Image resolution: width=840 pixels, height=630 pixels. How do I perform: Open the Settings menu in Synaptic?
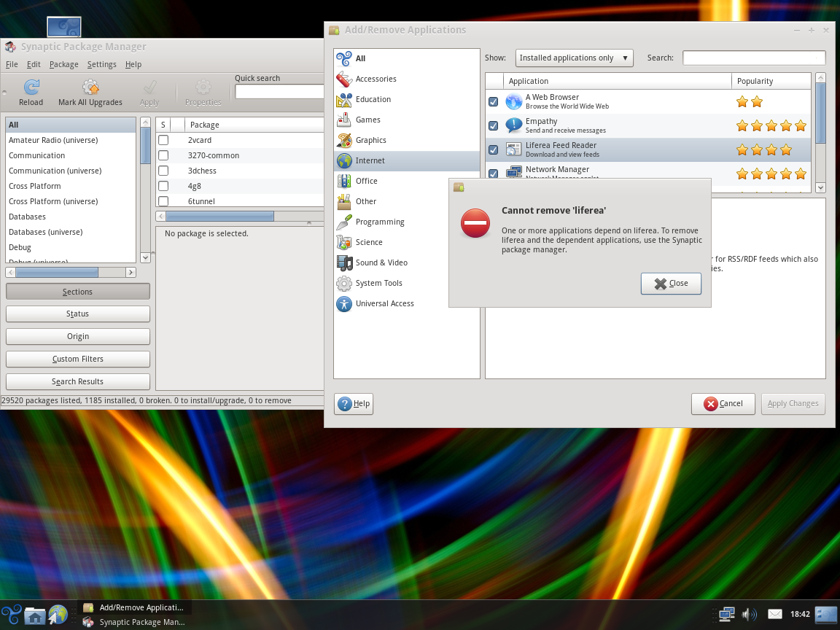pos(102,64)
